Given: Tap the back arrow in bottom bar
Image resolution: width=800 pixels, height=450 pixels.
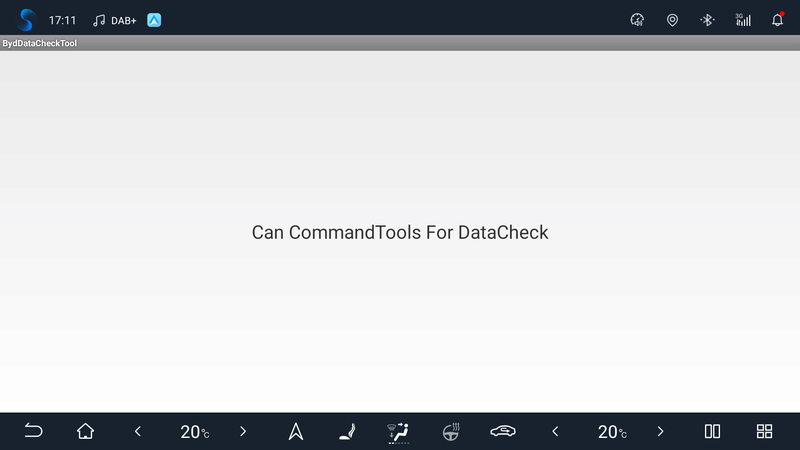Looking at the screenshot, I should pyautogui.click(x=33, y=431).
